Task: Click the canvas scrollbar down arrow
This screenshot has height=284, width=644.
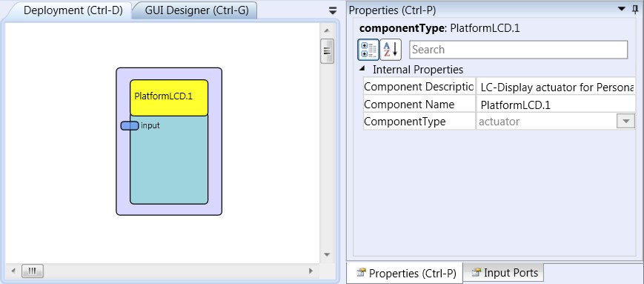Action: tap(327, 255)
